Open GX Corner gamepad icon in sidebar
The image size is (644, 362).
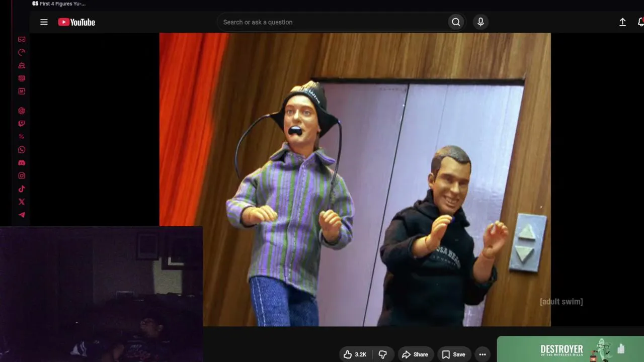coord(22,39)
